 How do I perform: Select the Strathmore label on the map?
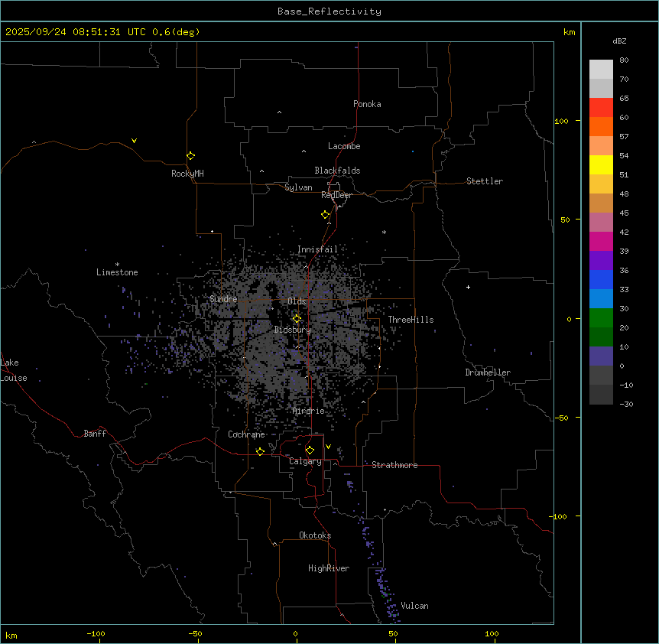pos(394,465)
